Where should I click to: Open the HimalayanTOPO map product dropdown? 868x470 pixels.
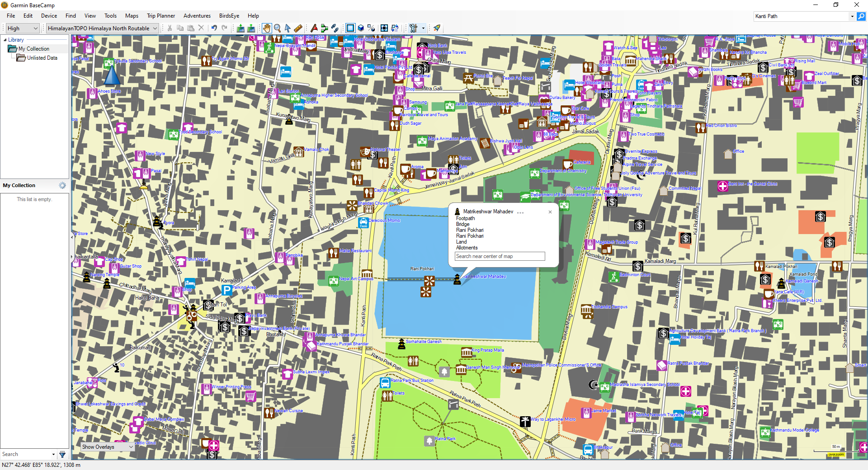click(103, 28)
